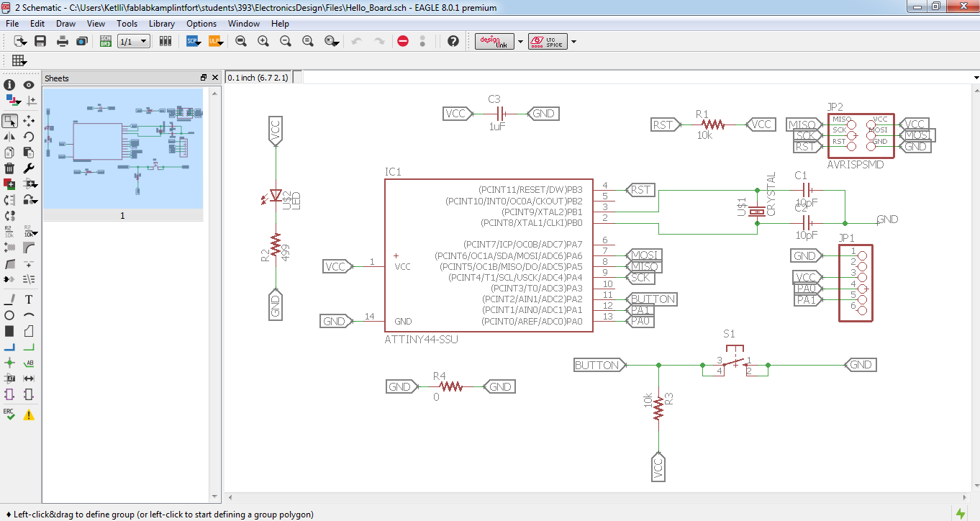Select the Group selection tool
The height and width of the screenshot is (521, 980).
click(x=9, y=120)
